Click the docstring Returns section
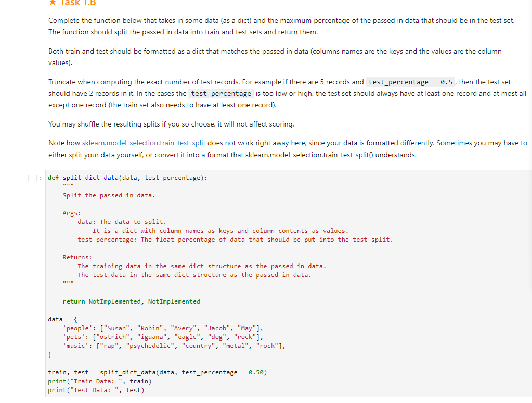 (x=76, y=257)
